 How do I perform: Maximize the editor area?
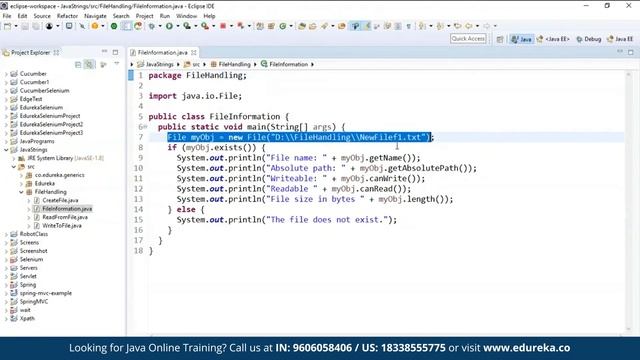tap(631, 52)
